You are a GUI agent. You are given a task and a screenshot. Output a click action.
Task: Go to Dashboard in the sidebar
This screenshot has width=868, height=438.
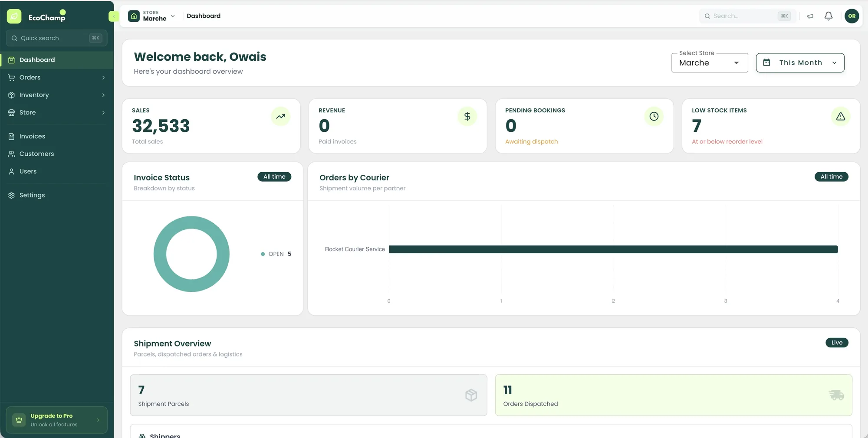pos(57,60)
